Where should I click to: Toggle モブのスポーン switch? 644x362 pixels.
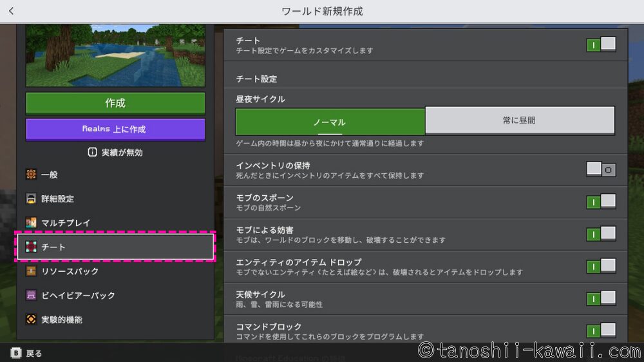pyautogui.click(x=601, y=202)
